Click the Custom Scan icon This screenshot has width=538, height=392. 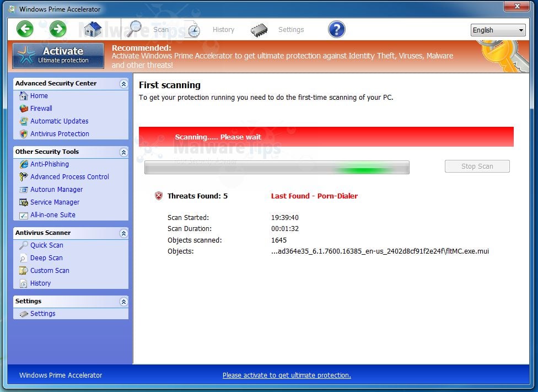[x=23, y=271]
